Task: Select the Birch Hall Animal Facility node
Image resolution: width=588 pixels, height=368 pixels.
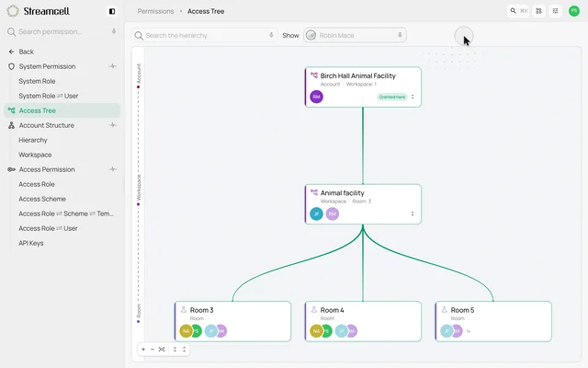Action: tap(363, 87)
